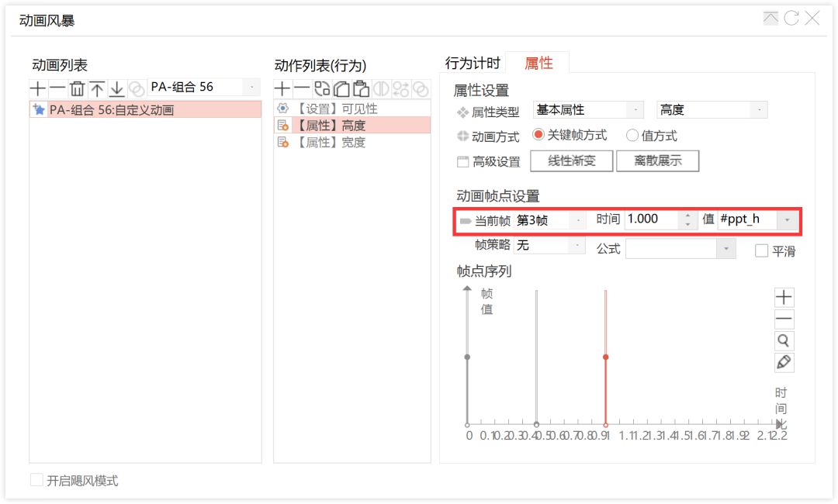Select the 【属性】宽度 action row

pyautogui.click(x=352, y=142)
